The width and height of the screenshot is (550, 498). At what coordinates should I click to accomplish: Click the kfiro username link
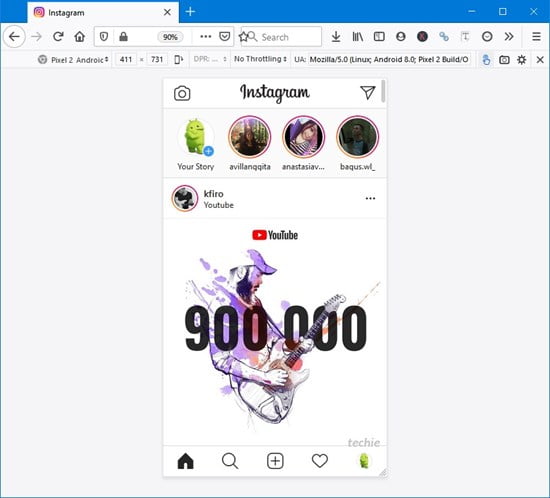point(213,194)
